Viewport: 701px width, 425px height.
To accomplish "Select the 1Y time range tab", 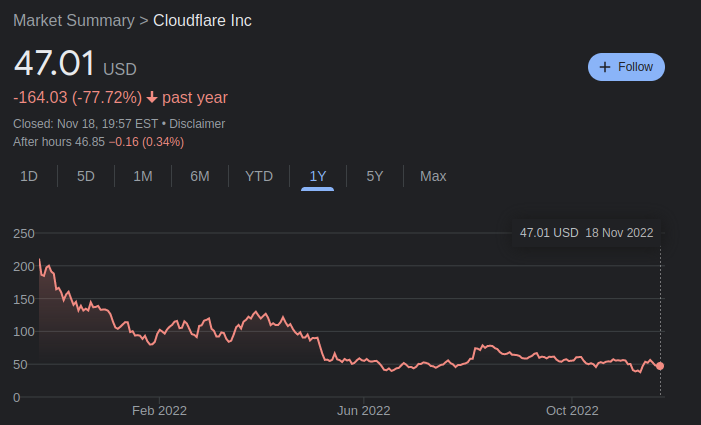I will coord(317,177).
